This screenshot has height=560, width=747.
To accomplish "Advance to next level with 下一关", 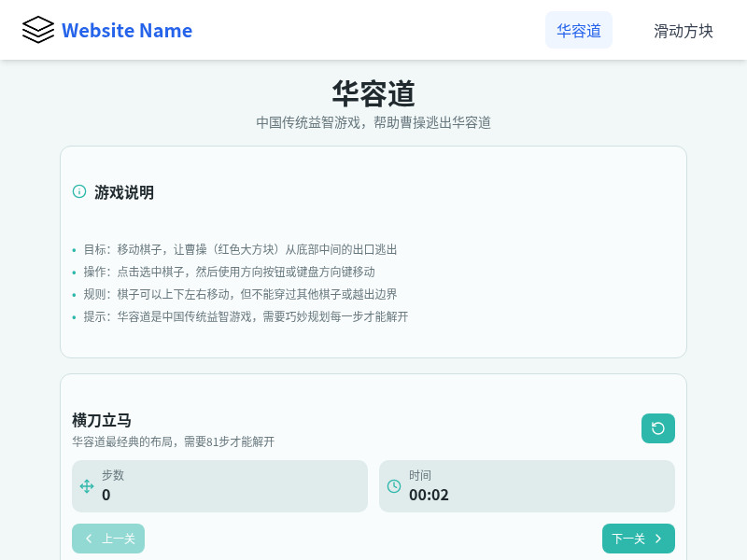I will (638, 539).
